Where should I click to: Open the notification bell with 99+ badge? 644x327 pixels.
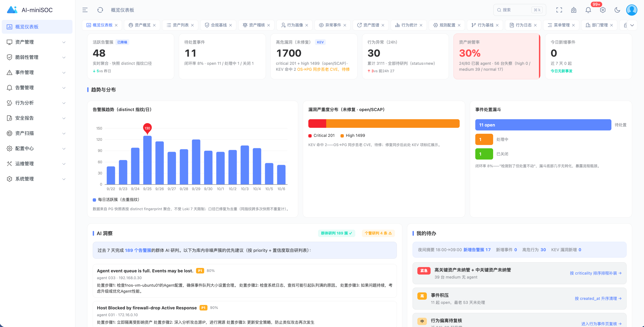(588, 10)
